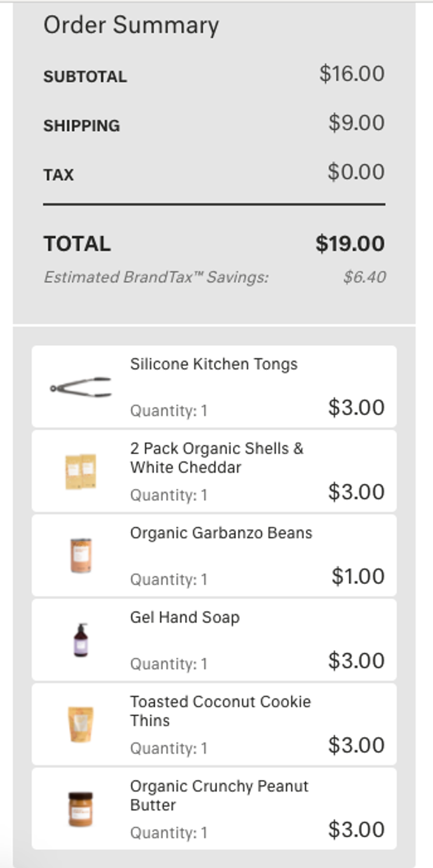Click the $1.00 Garbanzo Beans price
The image size is (433, 868).
point(358,576)
